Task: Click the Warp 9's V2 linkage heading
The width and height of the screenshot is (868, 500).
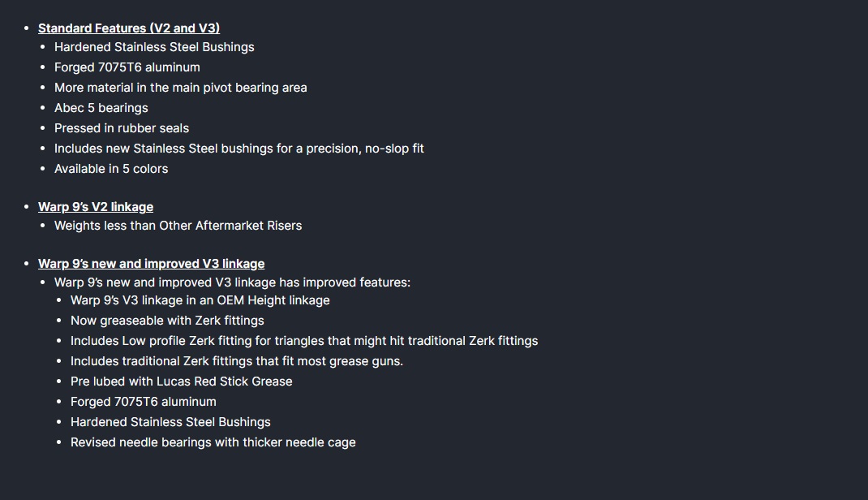Action: coord(96,207)
